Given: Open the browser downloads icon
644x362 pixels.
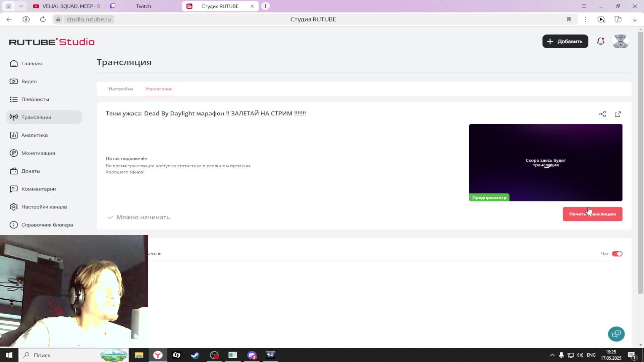Looking at the screenshot, I should [635, 19].
